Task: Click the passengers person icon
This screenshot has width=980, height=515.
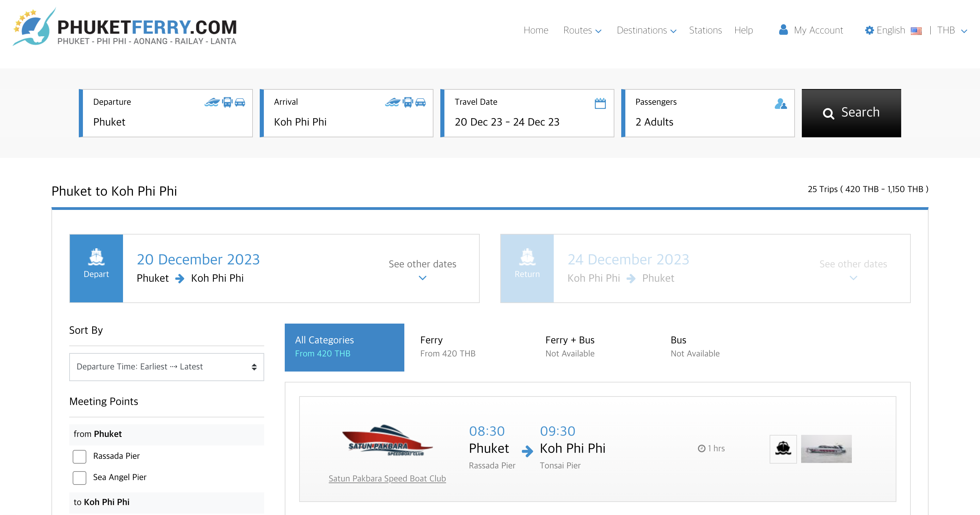Action: click(x=780, y=103)
